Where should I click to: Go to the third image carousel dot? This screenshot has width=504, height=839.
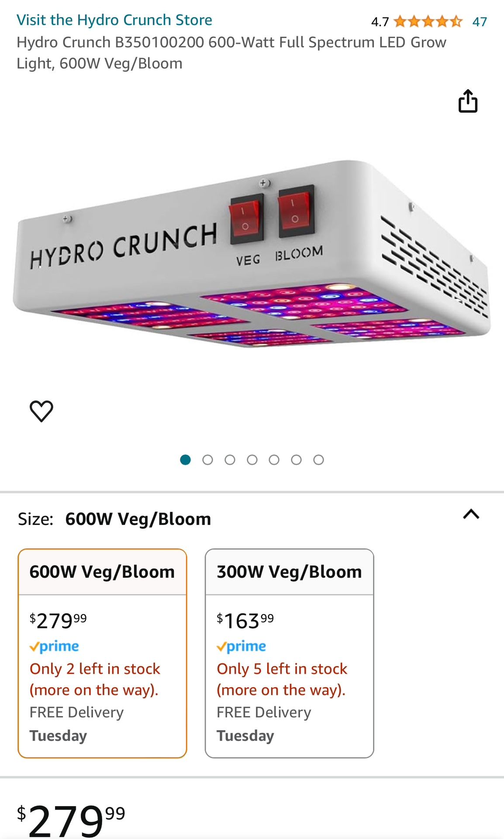(230, 460)
